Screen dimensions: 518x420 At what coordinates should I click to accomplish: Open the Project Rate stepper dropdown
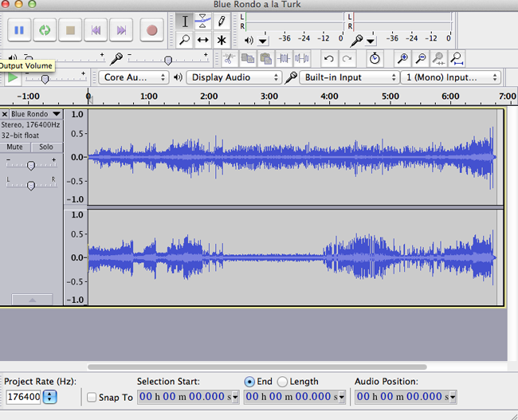[x=50, y=397]
